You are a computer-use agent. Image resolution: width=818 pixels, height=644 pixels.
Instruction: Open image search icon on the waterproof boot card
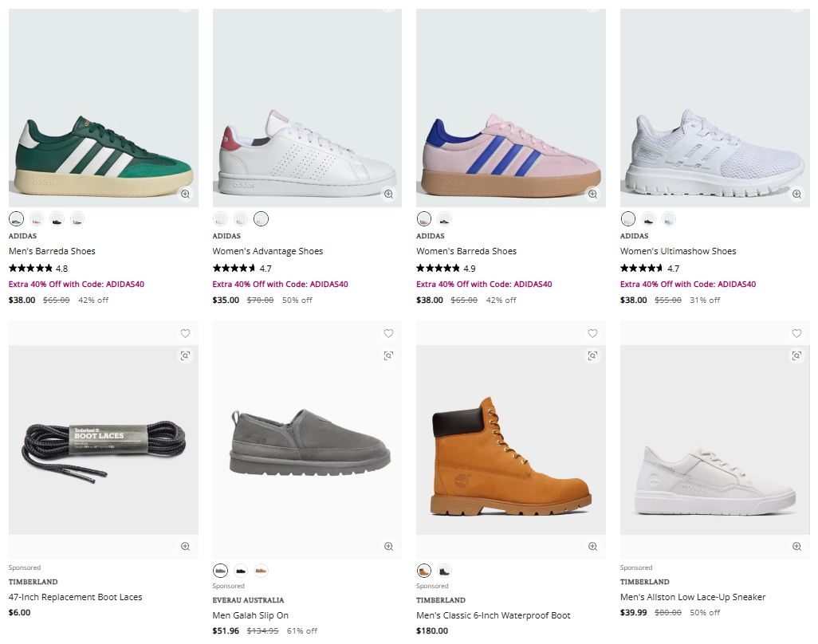[x=592, y=355]
